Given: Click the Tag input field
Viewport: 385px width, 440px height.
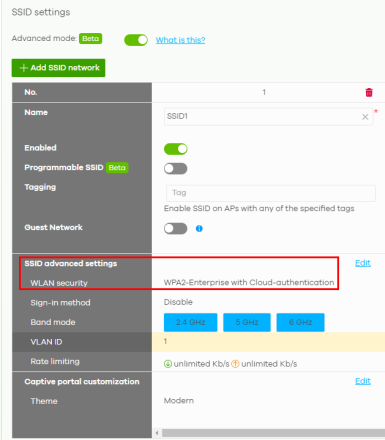Looking at the screenshot, I should point(271,193).
